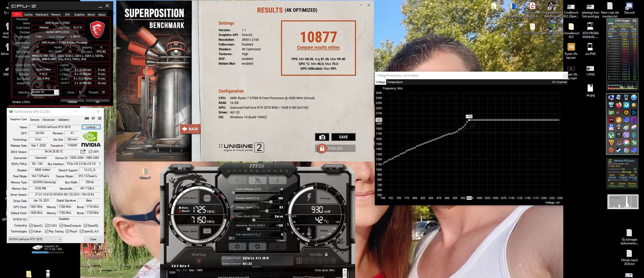This screenshot has width=644, height=278.
Task: Open the GPU-Z Validation tab
Action: 64,120
